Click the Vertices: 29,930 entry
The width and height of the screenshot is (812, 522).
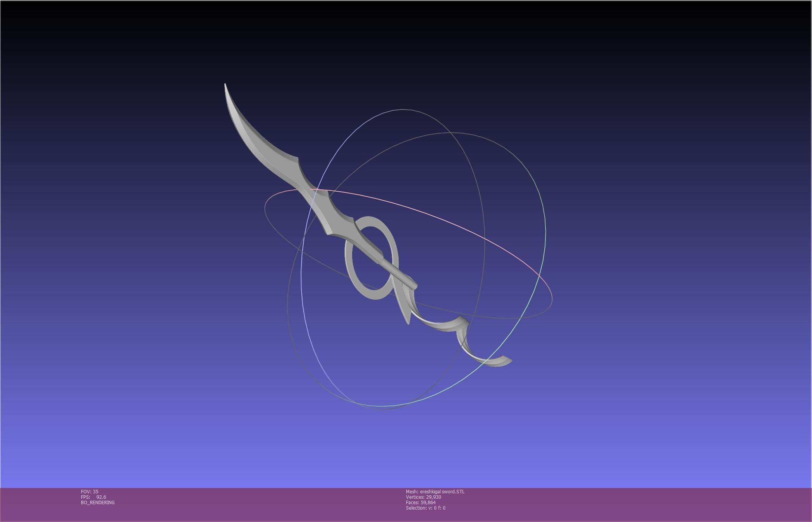point(423,497)
